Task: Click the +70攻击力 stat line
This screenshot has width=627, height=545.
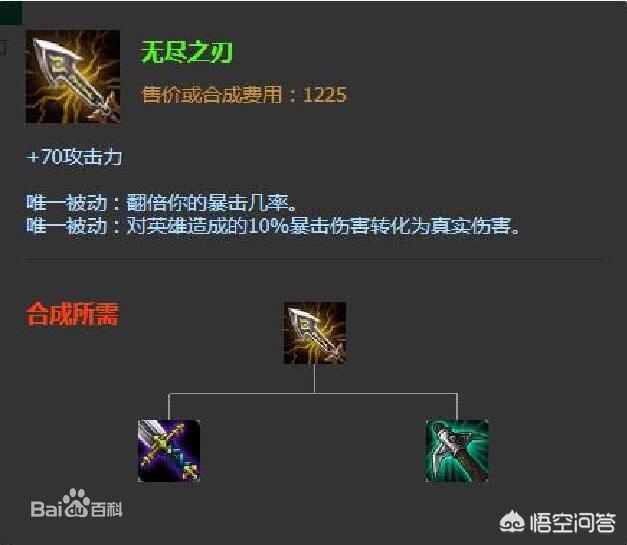Action: [x=74, y=157]
